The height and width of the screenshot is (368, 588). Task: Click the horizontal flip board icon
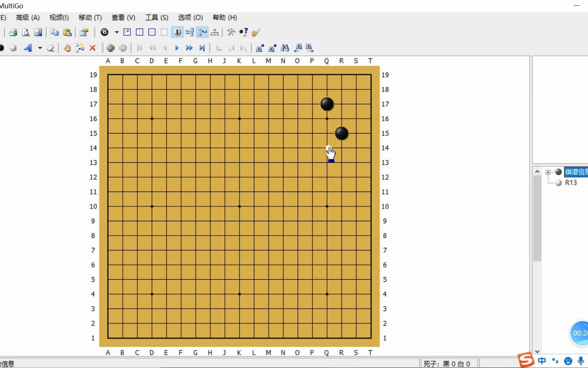152,32
